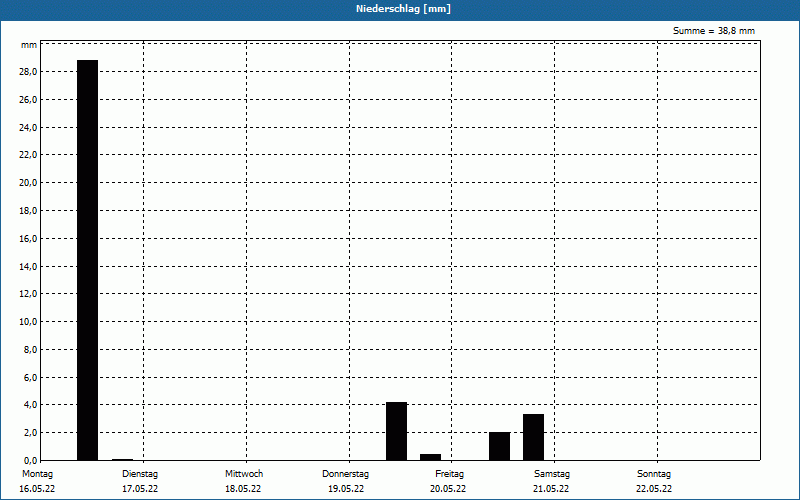Click the 'Montag' axis label
Viewport: 800px width, 500px height.
coord(37,474)
